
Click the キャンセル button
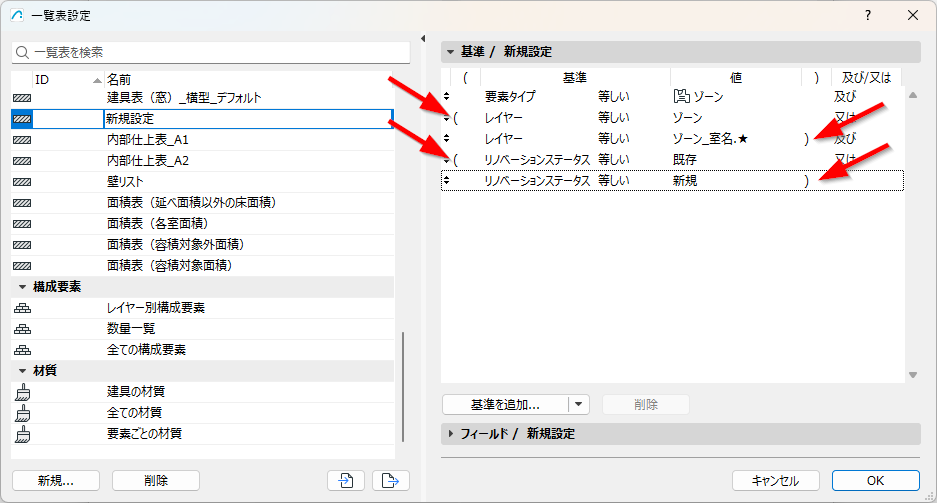click(775, 480)
